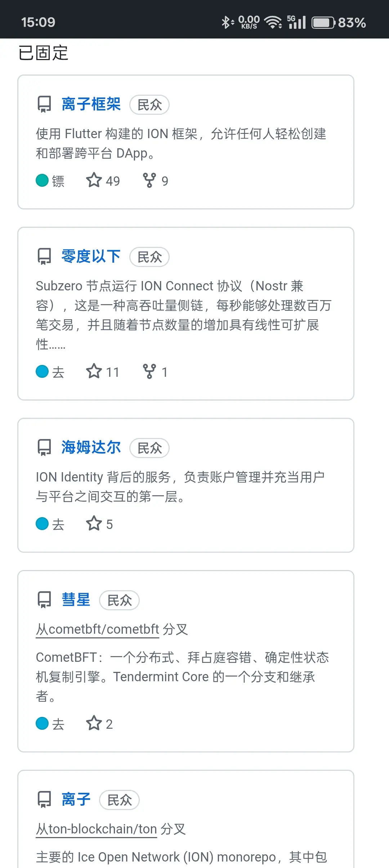Click the repo icon beside 离子框架
This screenshot has width=389, height=868.
coord(44,104)
